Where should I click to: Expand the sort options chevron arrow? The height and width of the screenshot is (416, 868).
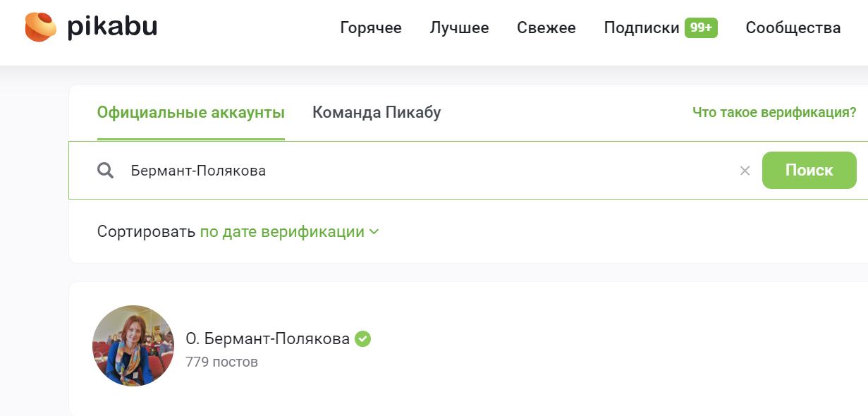coord(374,232)
